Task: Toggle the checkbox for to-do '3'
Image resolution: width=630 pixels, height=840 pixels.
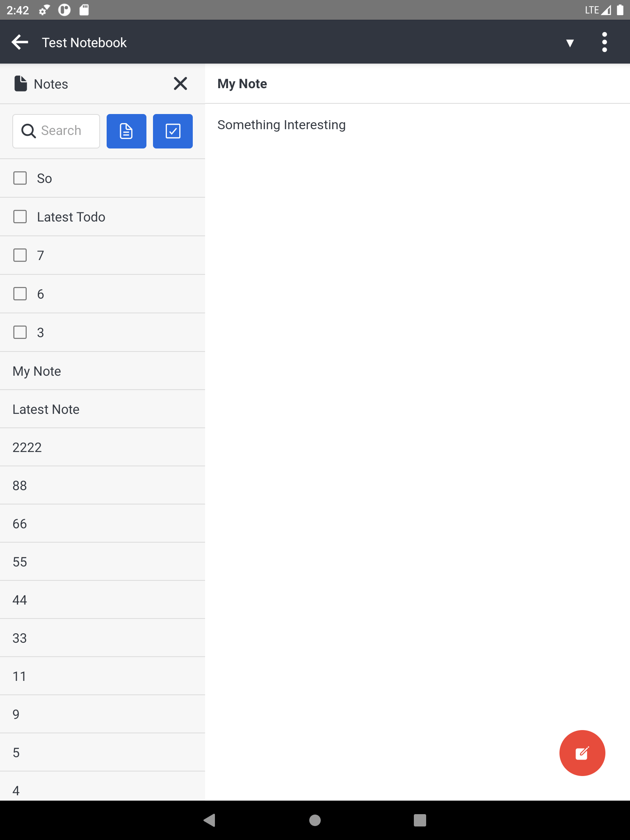Action: (x=20, y=332)
